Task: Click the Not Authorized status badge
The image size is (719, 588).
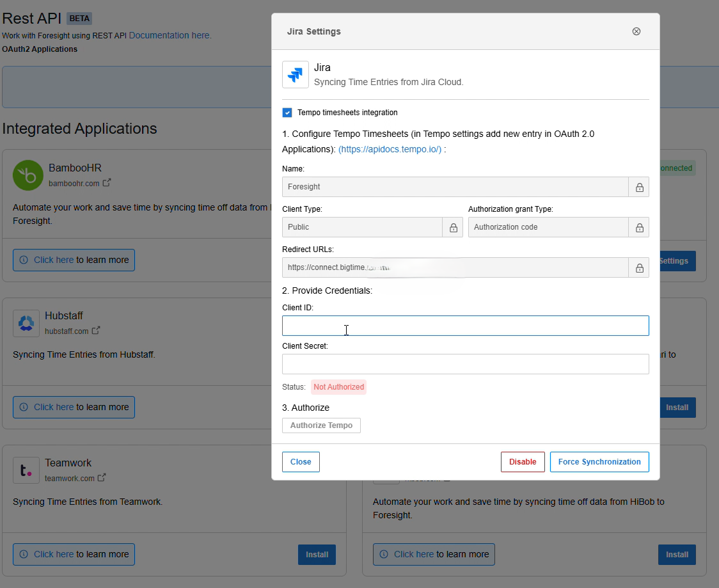Action: 339,386
